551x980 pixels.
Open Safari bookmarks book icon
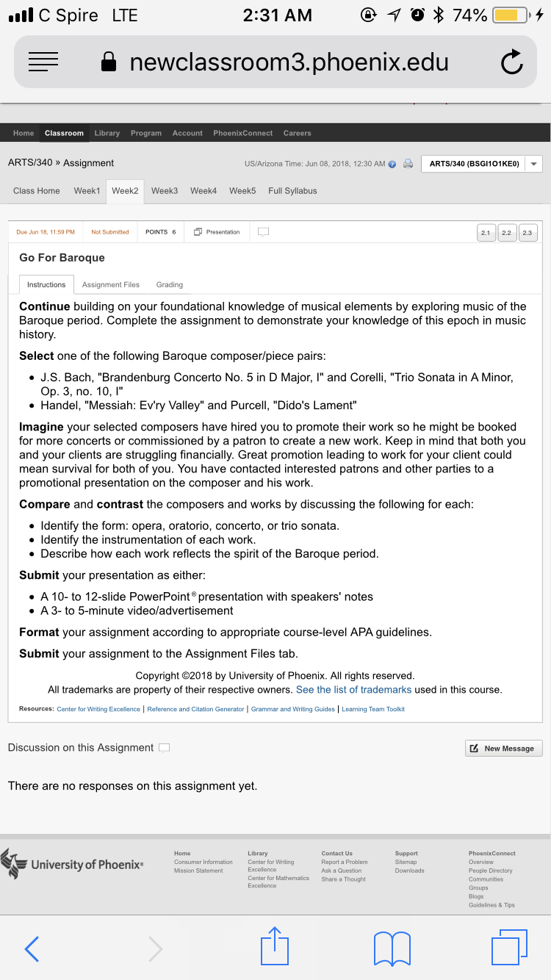pyautogui.click(x=392, y=948)
